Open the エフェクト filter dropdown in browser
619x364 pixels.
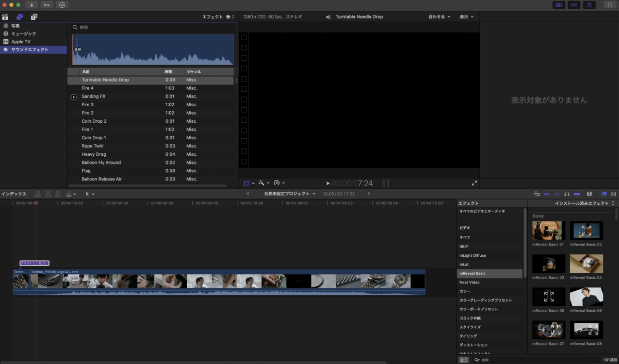coord(218,17)
